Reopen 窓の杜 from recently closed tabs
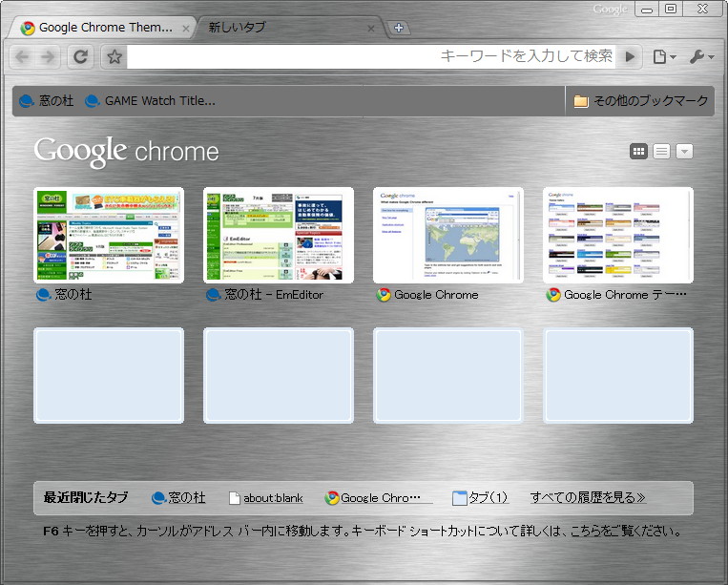This screenshot has width=728, height=585. coord(178,498)
